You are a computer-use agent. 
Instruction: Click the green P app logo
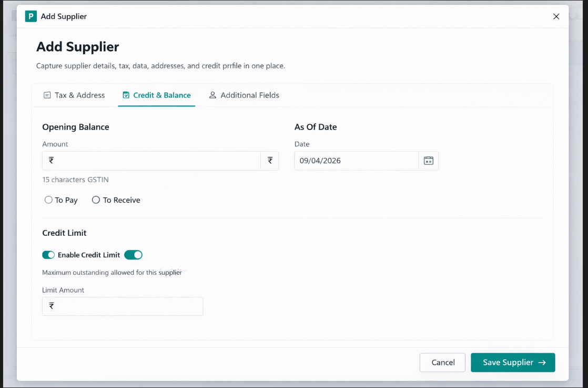click(x=31, y=16)
